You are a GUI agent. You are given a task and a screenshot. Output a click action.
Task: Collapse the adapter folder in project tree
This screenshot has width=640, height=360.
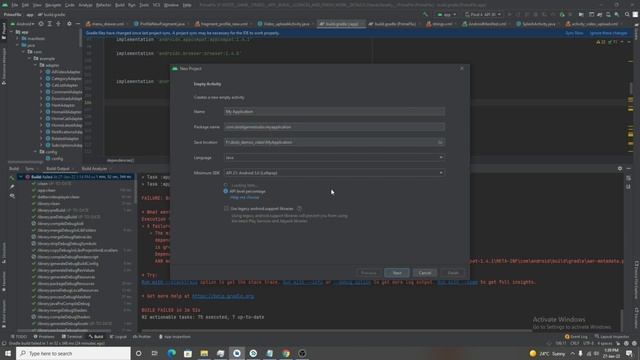coord(36,65)
